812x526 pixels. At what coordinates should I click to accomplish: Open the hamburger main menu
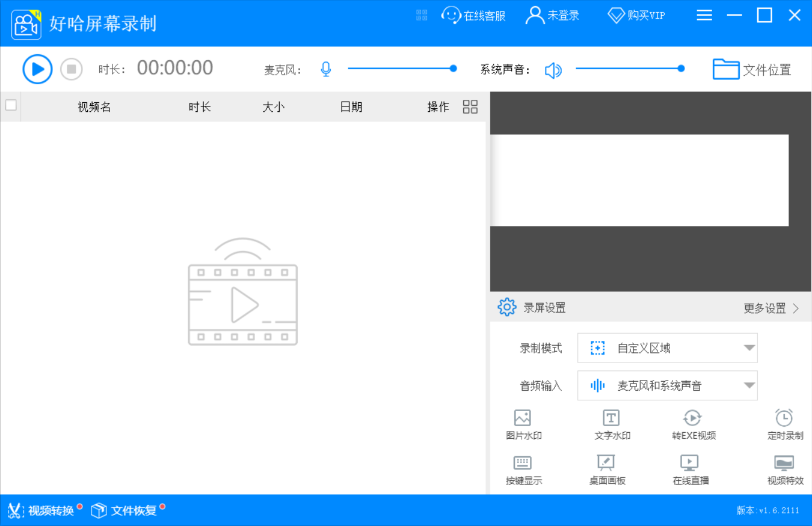pos(704,15)
